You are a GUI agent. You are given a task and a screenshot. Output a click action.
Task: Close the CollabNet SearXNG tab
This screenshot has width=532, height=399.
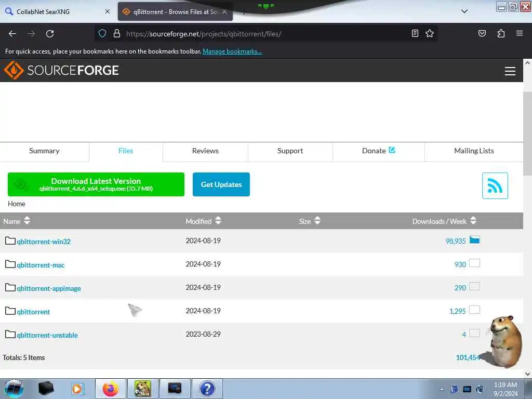pos(108,11)
